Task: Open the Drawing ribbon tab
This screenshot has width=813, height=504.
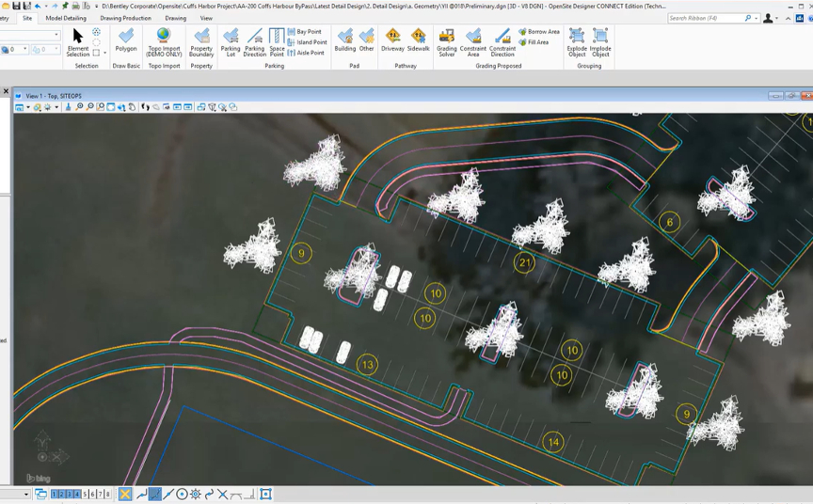Action: tap(175, 18)
